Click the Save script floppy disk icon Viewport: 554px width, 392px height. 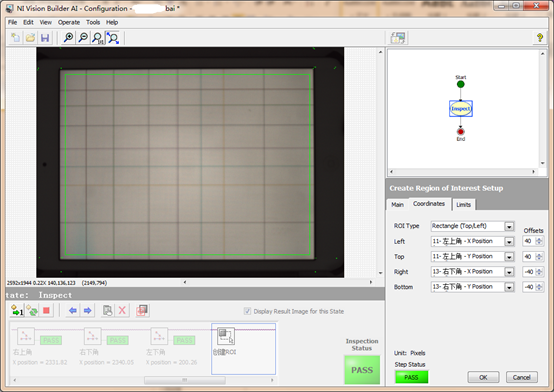45,38
